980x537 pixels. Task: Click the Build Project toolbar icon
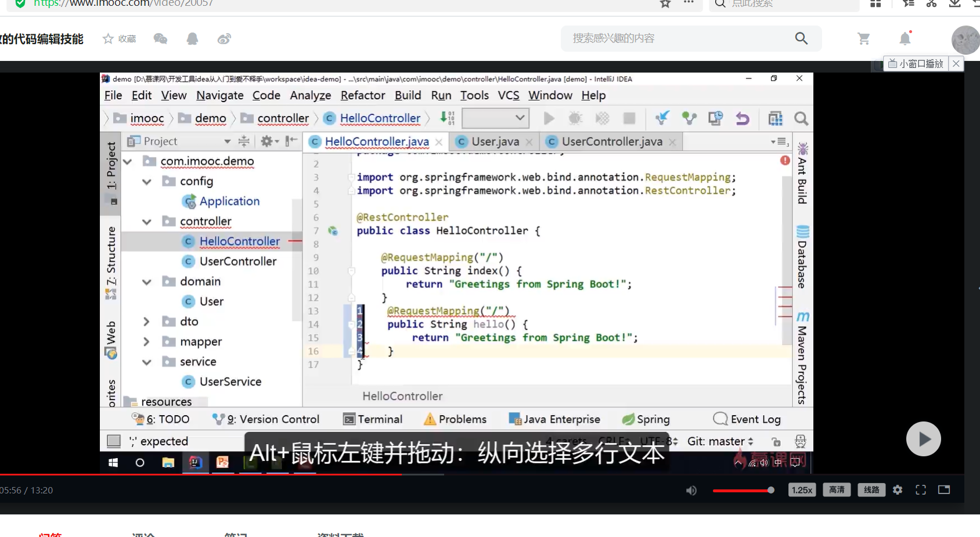447,118
